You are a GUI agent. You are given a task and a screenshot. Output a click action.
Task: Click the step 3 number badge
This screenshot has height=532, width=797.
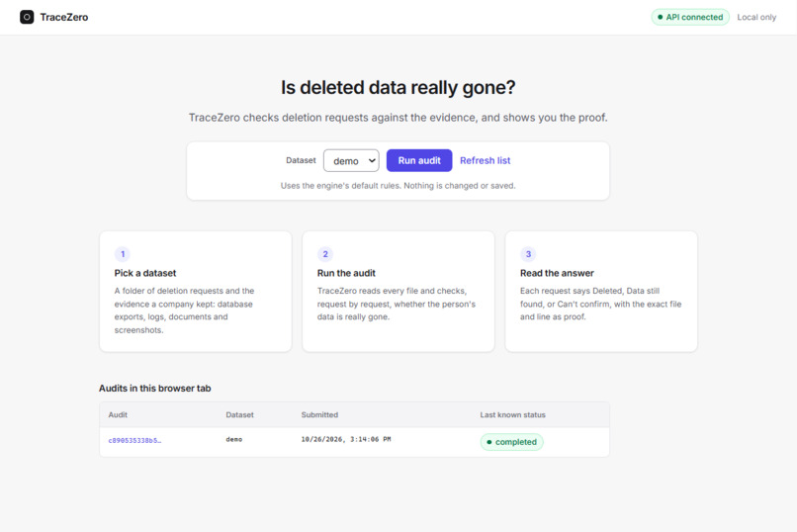pyautogui.click(x=528, y=254)
